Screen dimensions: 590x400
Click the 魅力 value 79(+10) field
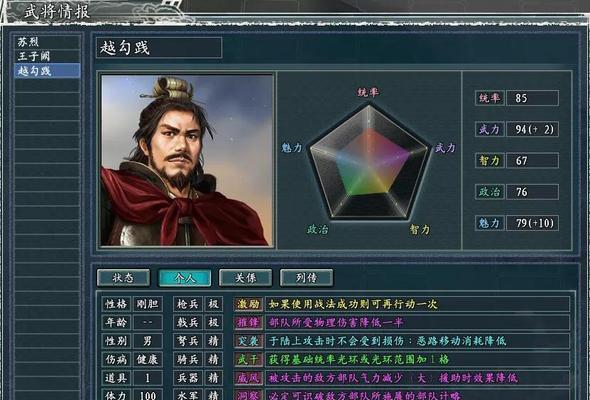[x=532, y=223]
